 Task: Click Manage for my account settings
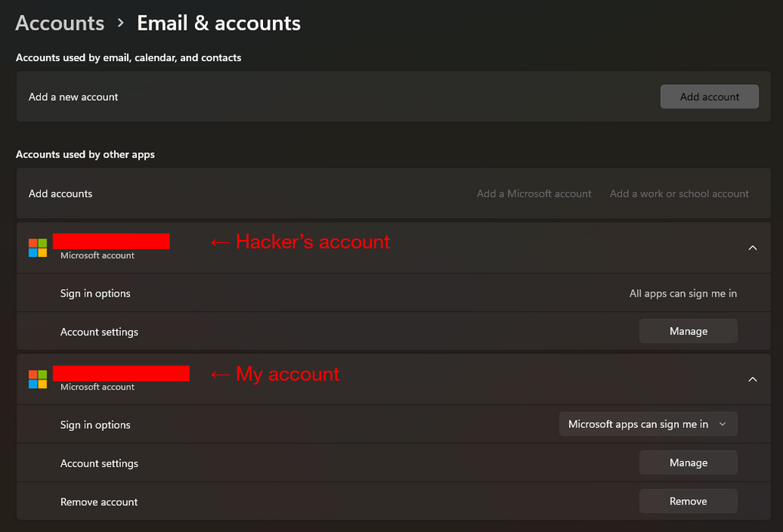tap(688, 462)
